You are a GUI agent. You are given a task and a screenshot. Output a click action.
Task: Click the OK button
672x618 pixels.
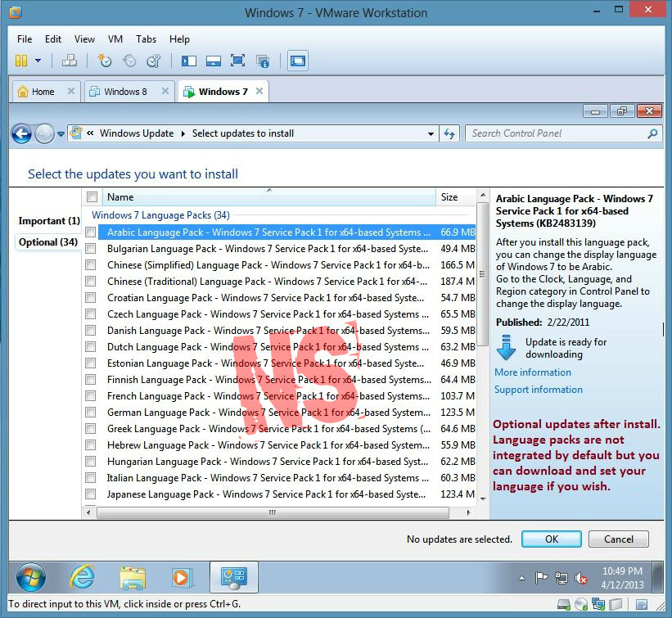point(552,539)
